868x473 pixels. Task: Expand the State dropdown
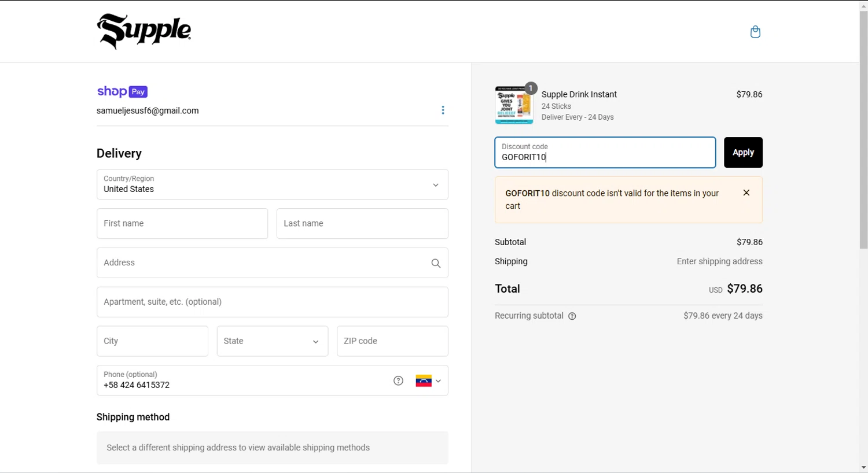(272, 341)
